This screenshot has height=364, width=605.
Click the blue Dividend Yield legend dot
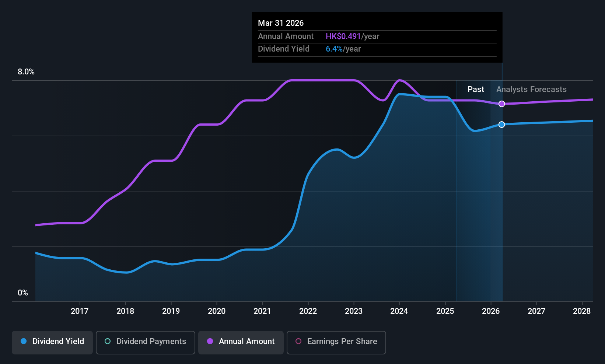tap(24, 341)
